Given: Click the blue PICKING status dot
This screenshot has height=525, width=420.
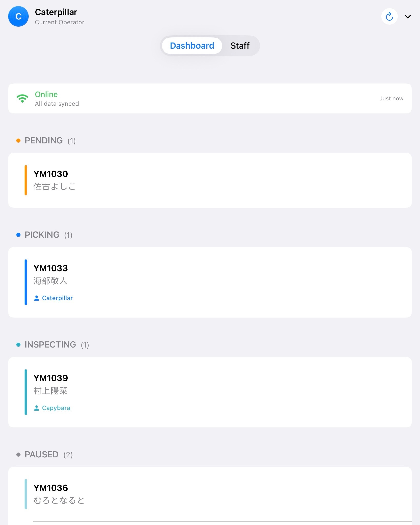Looking at the screenshot, I should [x=18, y=235].
